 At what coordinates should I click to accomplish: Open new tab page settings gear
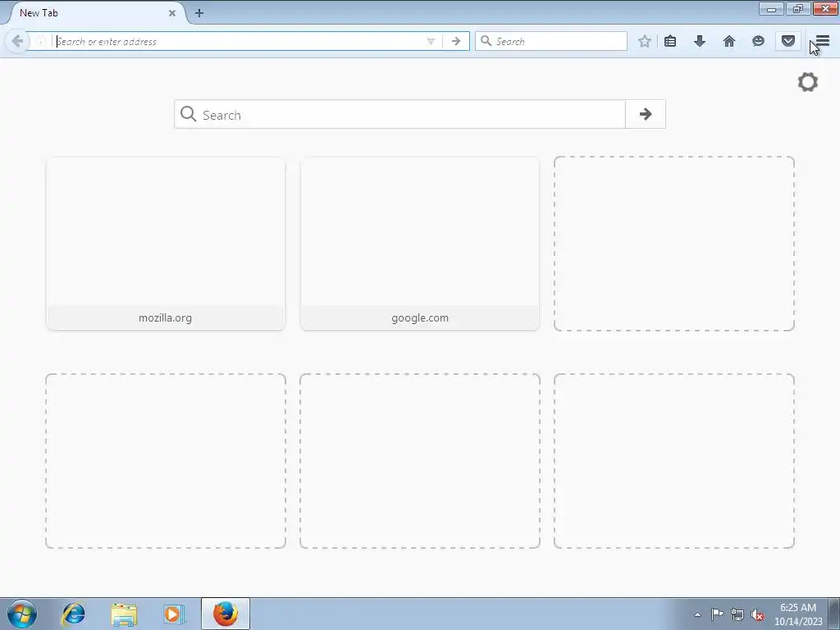click(808, 82)
